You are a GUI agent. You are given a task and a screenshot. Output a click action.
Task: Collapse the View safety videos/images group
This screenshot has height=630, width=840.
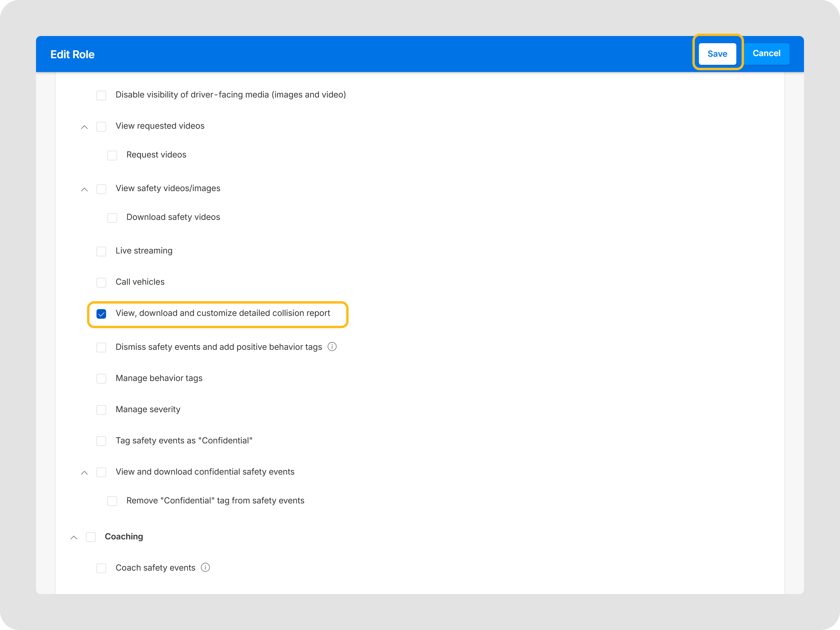(84, 189)
